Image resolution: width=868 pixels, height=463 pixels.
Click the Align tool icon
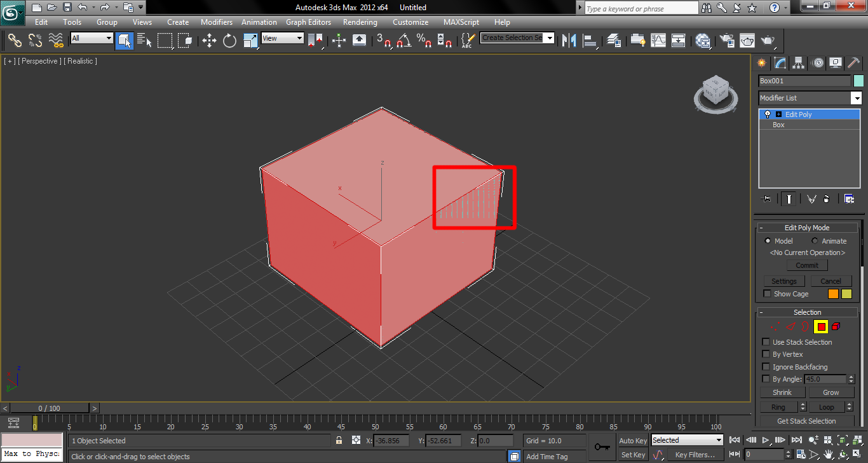[590, 40]
